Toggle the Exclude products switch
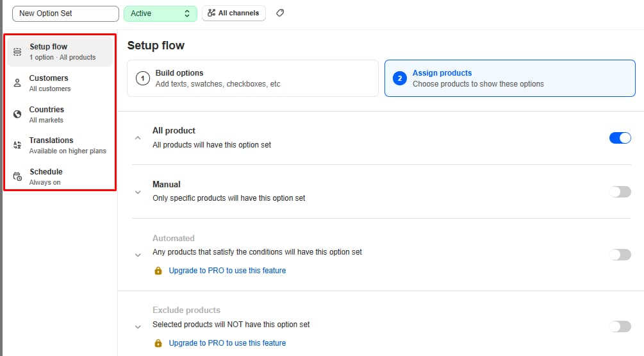 pyautogui.click(x=620, y=326)
